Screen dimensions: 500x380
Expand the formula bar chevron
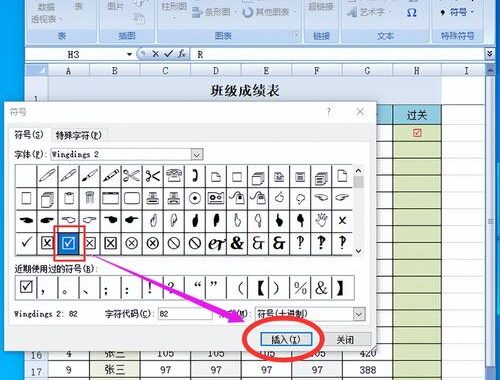click(x=489, y=54)
